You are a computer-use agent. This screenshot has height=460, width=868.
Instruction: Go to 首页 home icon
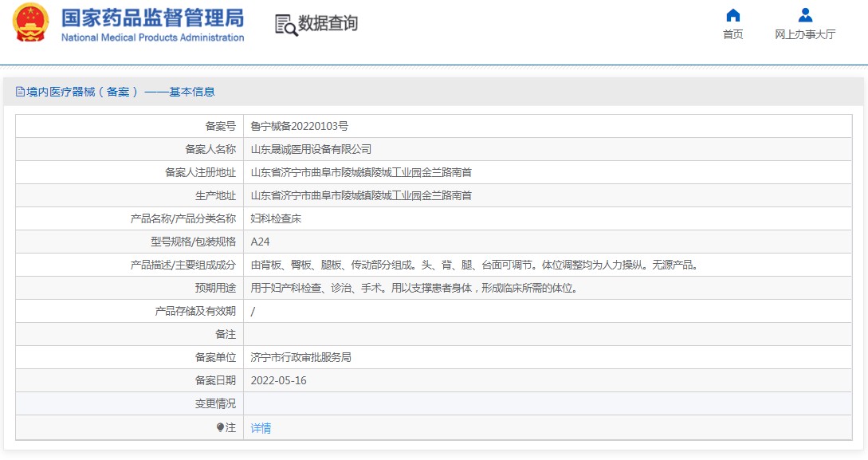pyautogui.click(x=733, y=15)
